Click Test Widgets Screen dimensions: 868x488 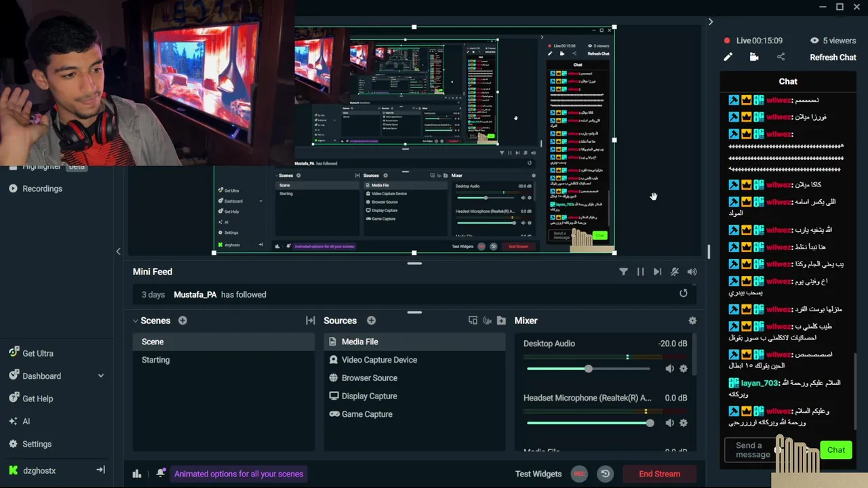click(538, 474)
